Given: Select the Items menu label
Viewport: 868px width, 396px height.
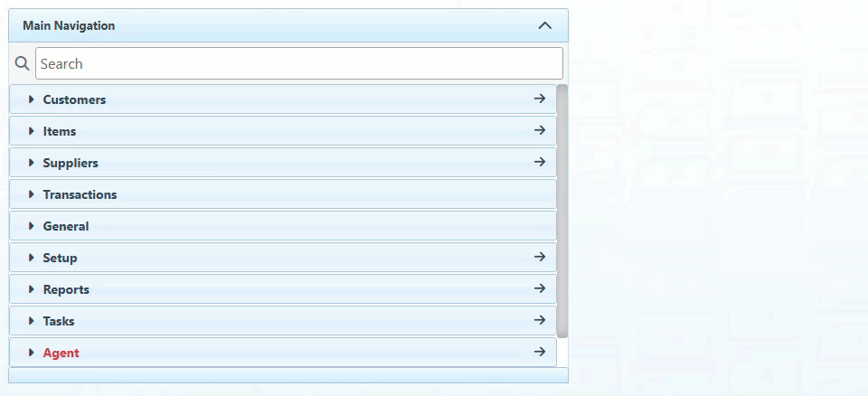Looking at the screenshot, I should tap(60, 131).
